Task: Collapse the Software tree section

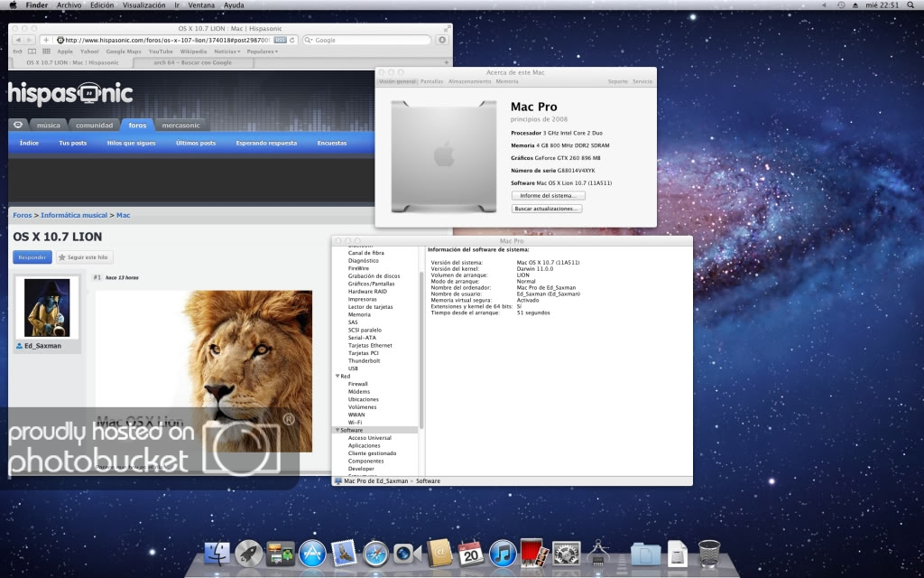Action: (x=337, y=430)
